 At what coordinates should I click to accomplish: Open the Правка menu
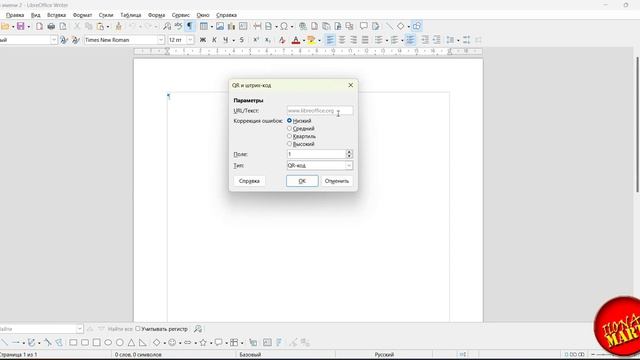pyautogui.click(x=15, y=15)
